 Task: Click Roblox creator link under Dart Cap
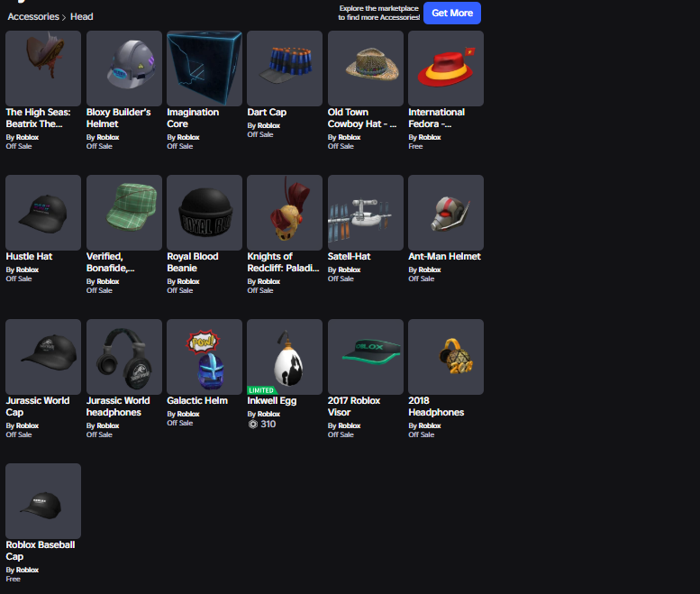[x=268, y=125]
